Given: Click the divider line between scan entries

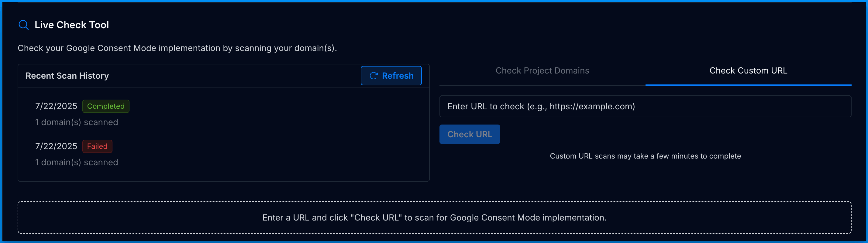Looking at the screenshot, I should tap(223, 134).
